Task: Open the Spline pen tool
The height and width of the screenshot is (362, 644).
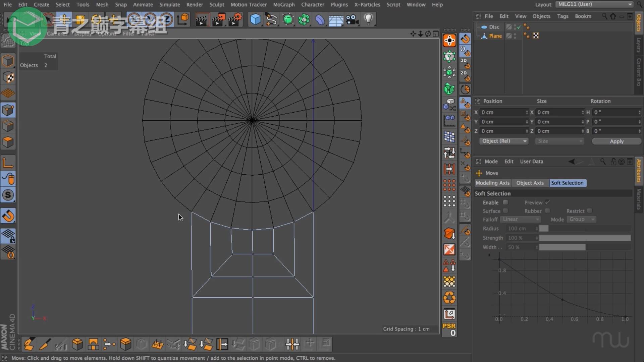Action: pos(271,19)
